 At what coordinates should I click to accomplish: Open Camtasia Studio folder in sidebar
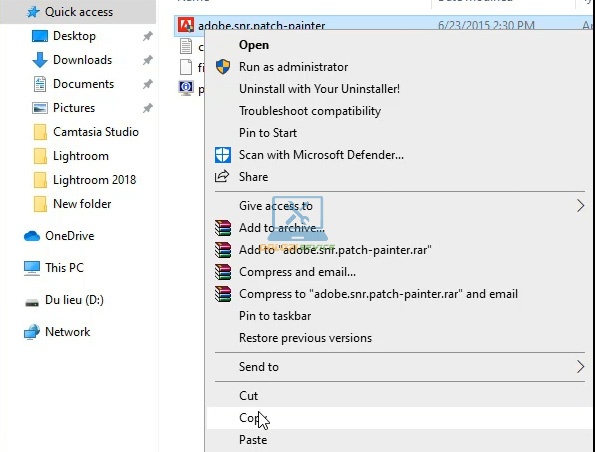tap(96, 132)
